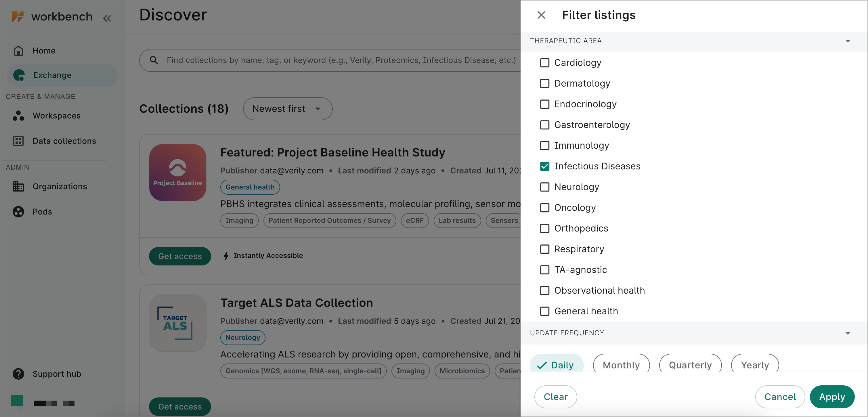This screenshot has width=868, height=417.
Task: Close the Filter listings panel
Action: (x=541, y=15)
